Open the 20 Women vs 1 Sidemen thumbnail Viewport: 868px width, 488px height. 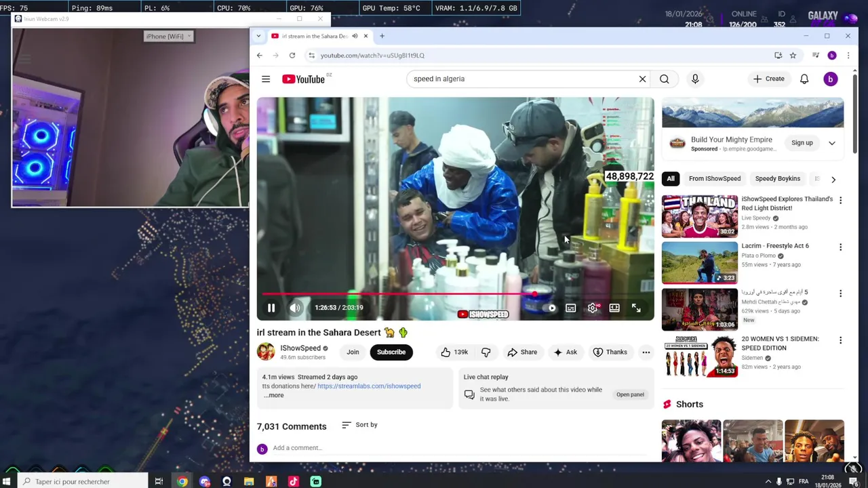coord(700,356)
